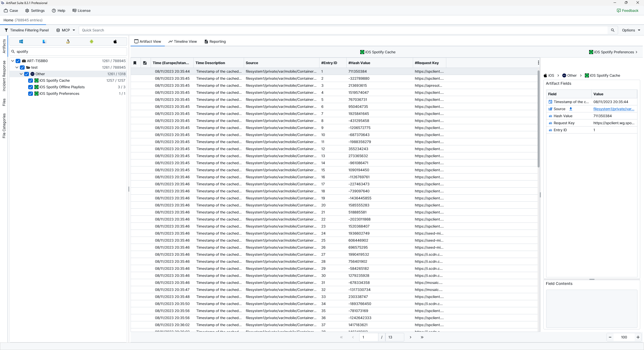Click the Spotify icon in breadcrumb
The image size is (644, 350).
(x=587, y=75)
